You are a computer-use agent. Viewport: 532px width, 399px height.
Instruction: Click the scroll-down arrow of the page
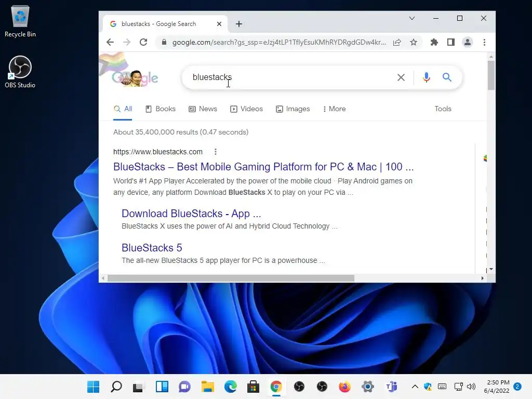pos(491,270)
